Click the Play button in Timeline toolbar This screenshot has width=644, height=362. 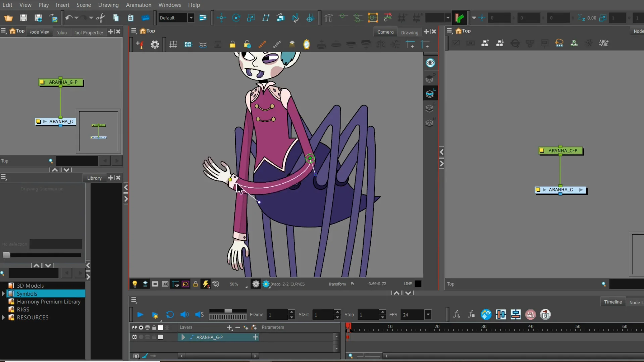coord(140,314)
